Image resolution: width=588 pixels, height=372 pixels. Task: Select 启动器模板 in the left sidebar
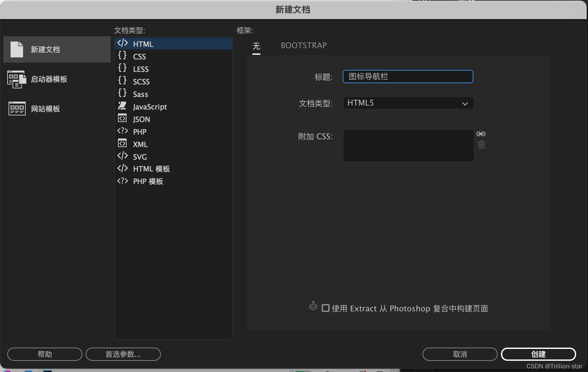pos(57,79)
